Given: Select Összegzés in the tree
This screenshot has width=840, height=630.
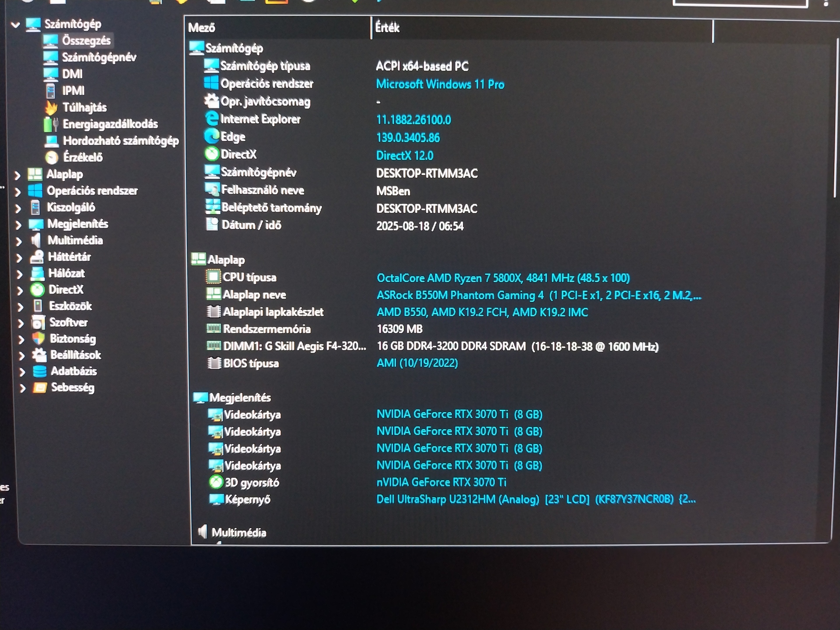Looking at the screenshot, I should tap(86, 41).
